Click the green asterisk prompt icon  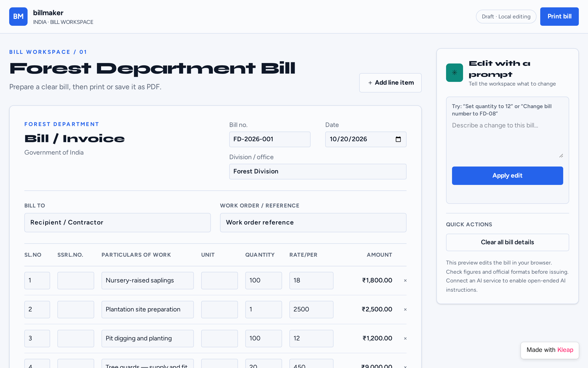click(x=454, y=72)
